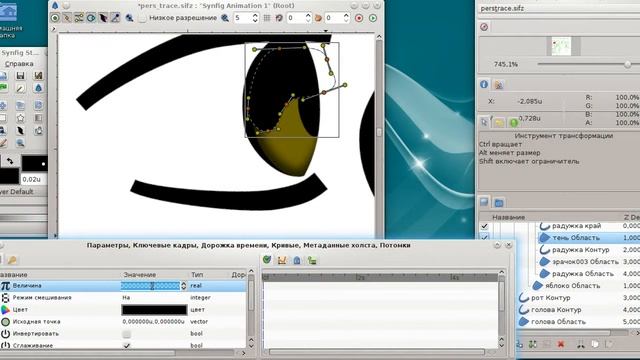The height and width of the screenshot is (360, 640).
Task: Click the red record animation mode icon
Action: point(359,18)
